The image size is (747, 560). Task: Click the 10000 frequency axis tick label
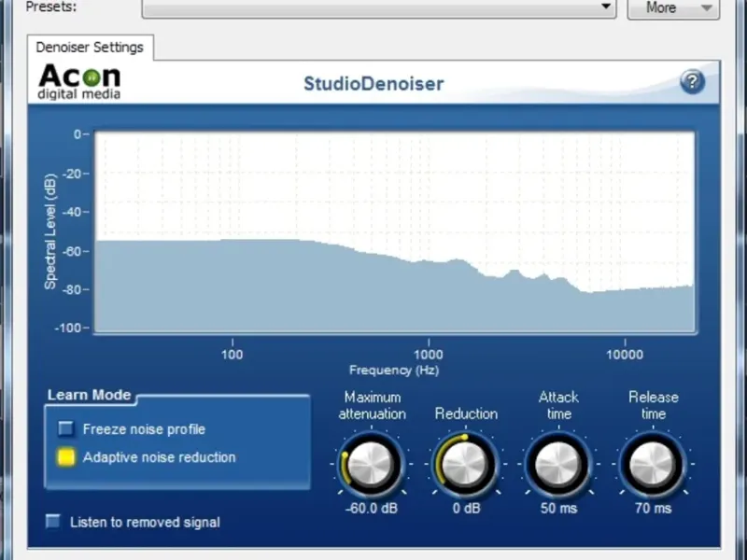(625, 355)
